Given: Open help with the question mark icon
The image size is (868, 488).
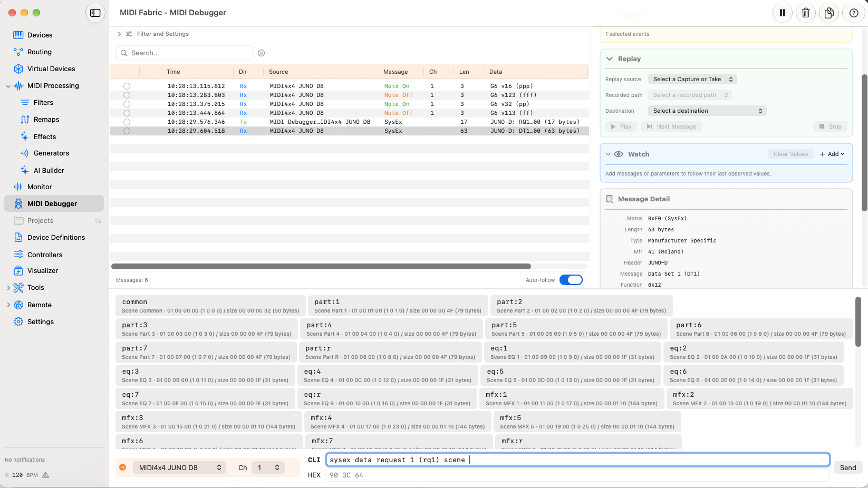Looking at the screenshot, I should [x=854, y=13].
